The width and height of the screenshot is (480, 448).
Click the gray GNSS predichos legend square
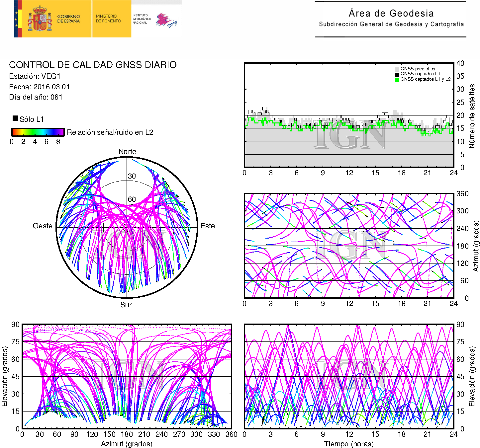[397, 69]
